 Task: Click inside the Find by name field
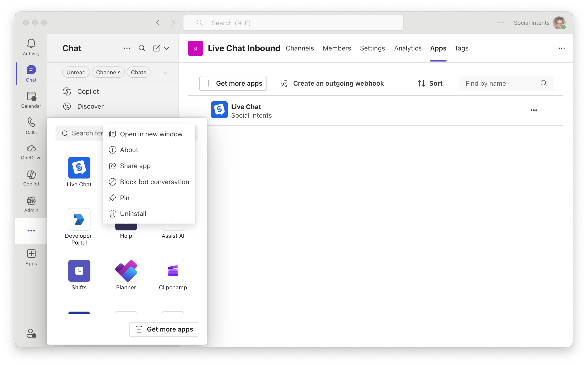499,83
